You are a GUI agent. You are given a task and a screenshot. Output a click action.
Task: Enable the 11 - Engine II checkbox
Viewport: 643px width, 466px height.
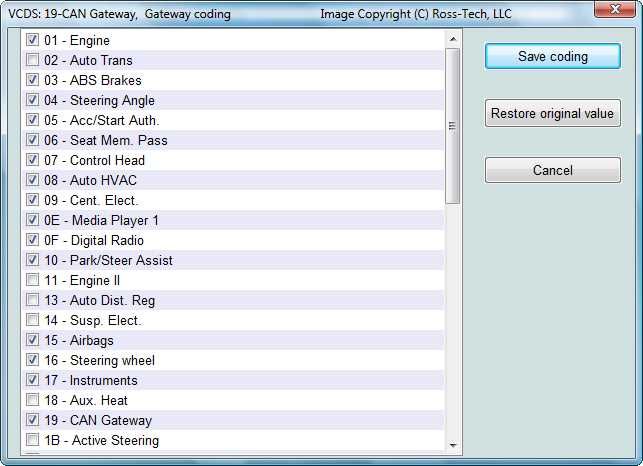32,280
